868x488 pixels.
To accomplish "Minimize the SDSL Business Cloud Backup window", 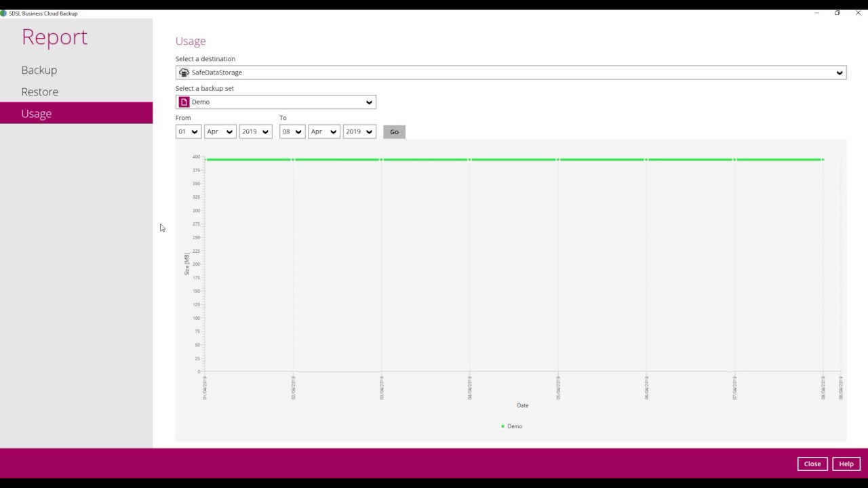I will tap(816, 13).
